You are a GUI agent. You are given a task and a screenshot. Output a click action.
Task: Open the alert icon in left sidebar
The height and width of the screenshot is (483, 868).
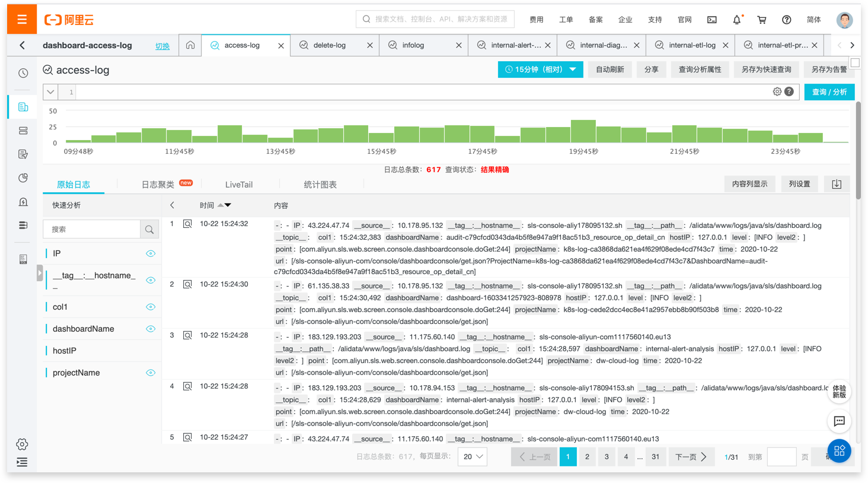[x=23, y=202]
